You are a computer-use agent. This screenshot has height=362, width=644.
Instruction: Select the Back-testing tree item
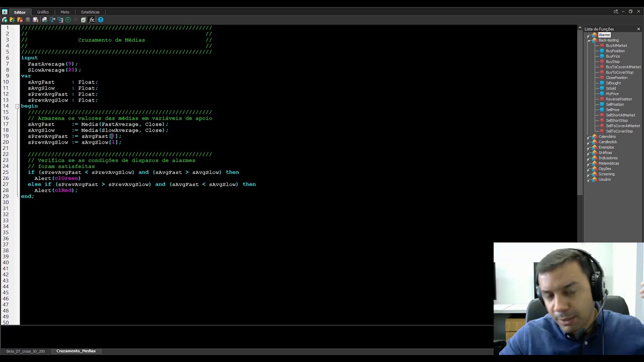608,40
